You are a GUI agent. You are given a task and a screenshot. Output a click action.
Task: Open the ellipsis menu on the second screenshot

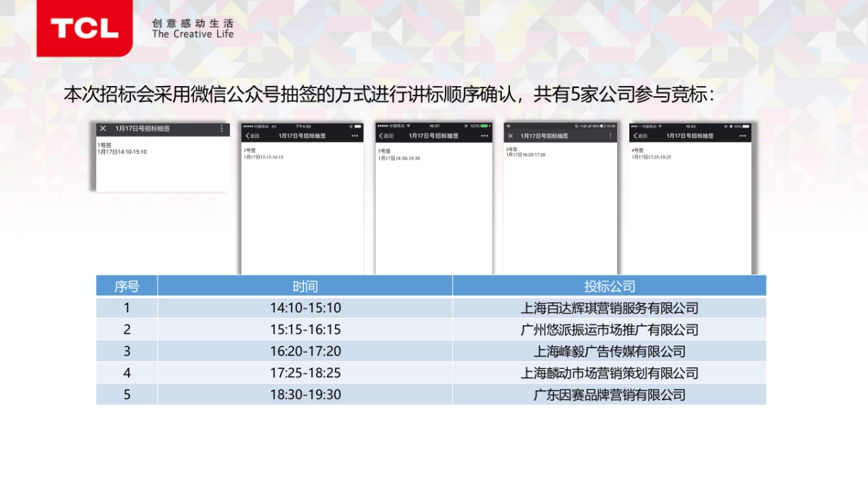355,135
